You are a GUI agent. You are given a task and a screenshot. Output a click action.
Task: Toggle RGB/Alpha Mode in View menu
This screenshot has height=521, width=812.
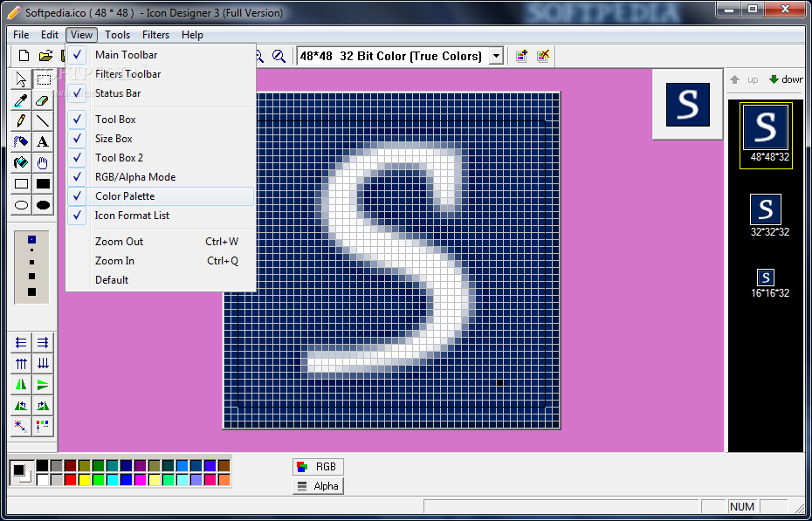click(161, 177)
